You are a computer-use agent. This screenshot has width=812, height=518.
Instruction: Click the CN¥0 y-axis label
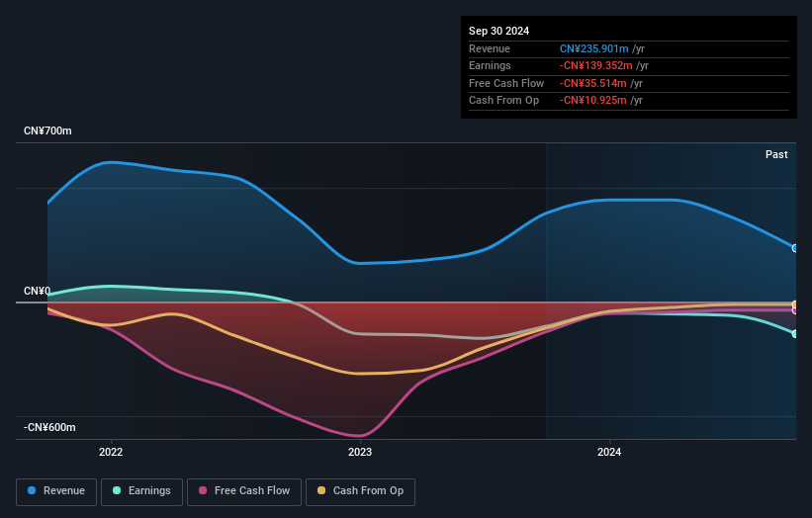38,292
